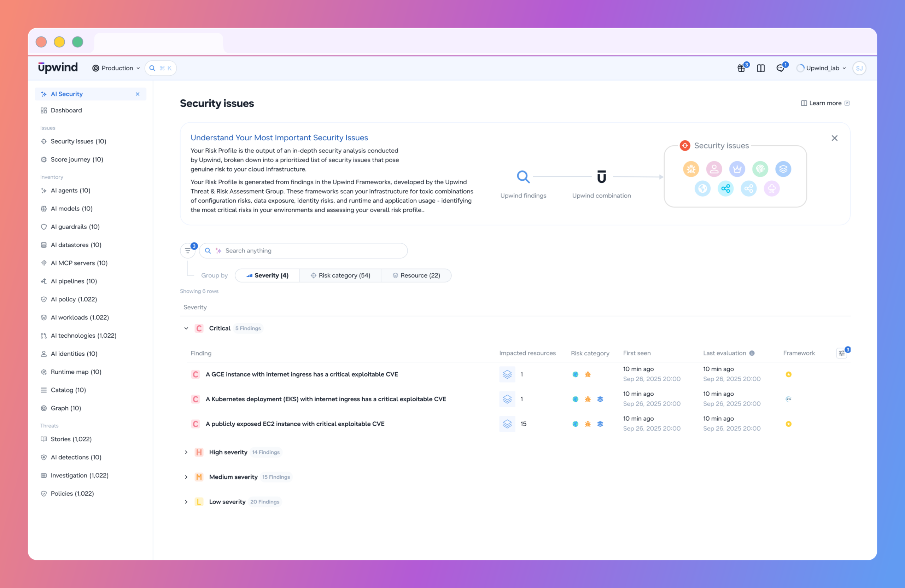
Task: Click framework icon on GCE instance row
Action: click(x=789, y=375)
